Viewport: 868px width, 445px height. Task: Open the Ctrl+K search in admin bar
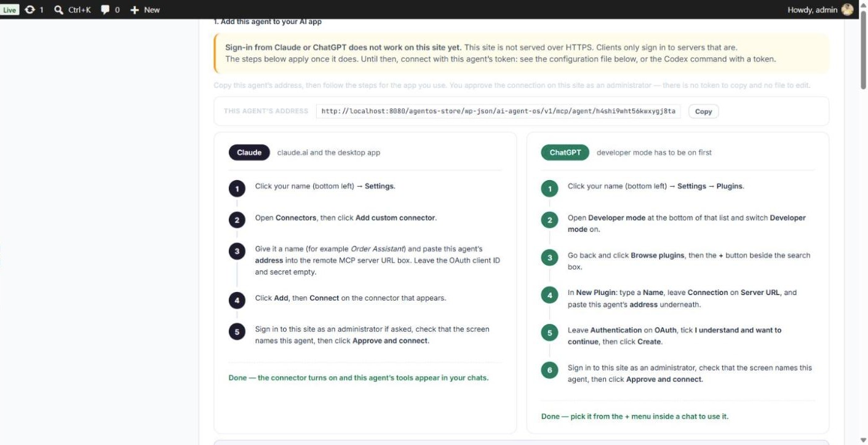point(73,10)
